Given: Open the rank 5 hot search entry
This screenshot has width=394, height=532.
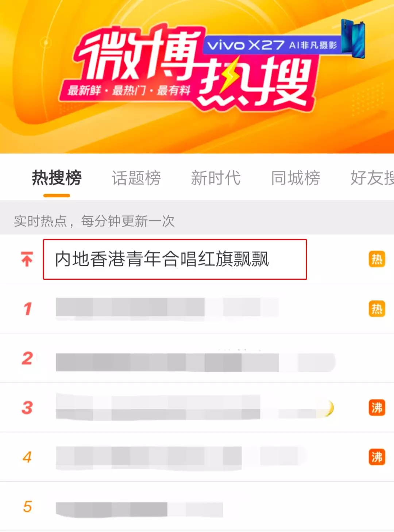Looking at the screenshot, I should [x=197, y=506].
